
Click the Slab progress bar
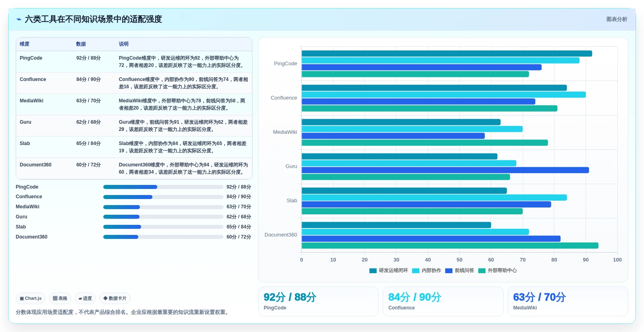pos(163,227)
